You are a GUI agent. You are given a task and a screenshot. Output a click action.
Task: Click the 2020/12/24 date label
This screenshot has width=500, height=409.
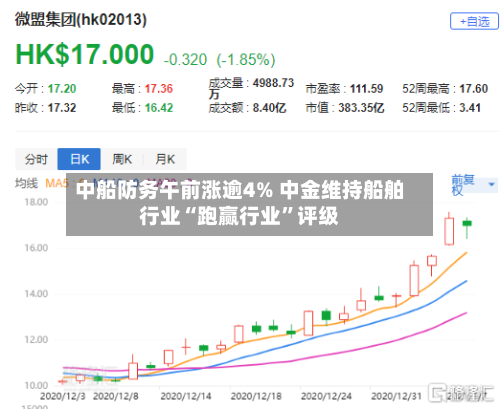327,396
